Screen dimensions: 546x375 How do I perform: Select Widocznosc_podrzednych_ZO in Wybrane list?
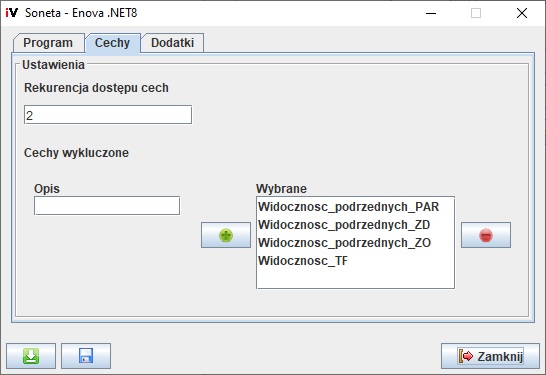tap(355, 243)
